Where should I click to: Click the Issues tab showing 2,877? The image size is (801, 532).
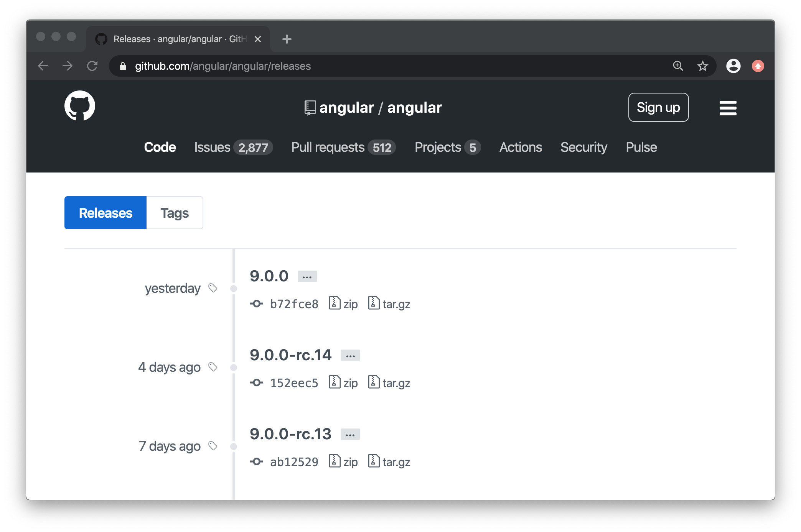point(232,147)
